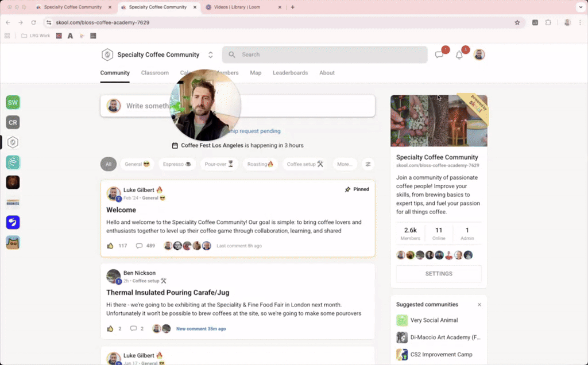588x365 pixels.
Task: Open the Leaderboards tab
Action: [290, 73]
